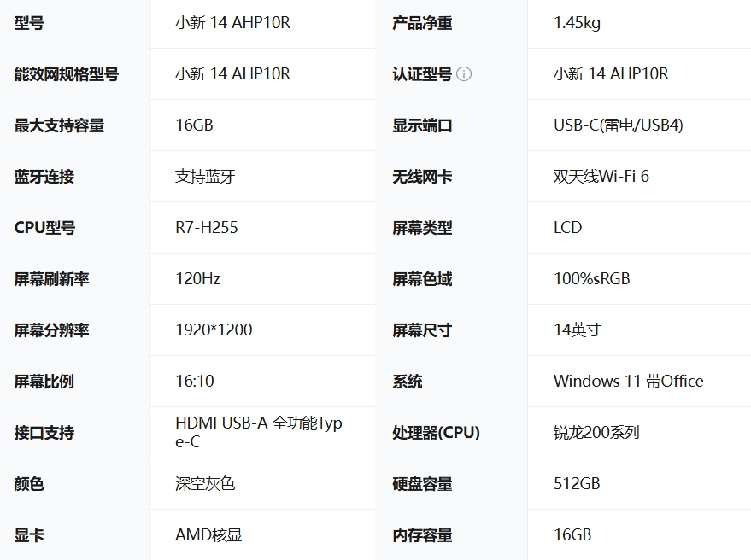This screenshot has height=560, width=751.
Task: Click the 显示端口 label
Action: point(422,125)
